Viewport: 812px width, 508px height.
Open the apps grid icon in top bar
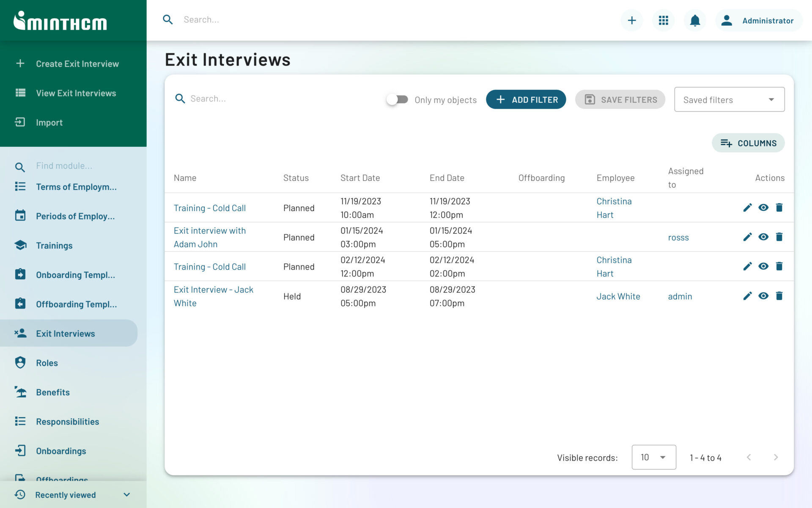[x=663, y=20]
